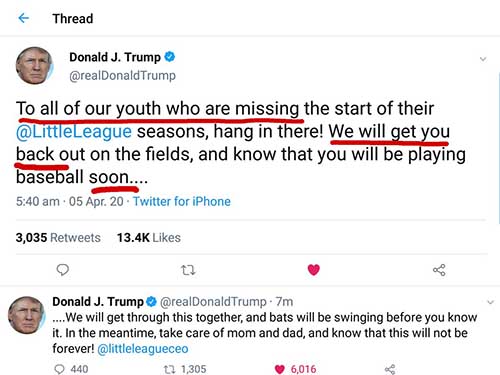View the list of 3,035 Retweets
The image size is (500, 375).
click(58, 238)
